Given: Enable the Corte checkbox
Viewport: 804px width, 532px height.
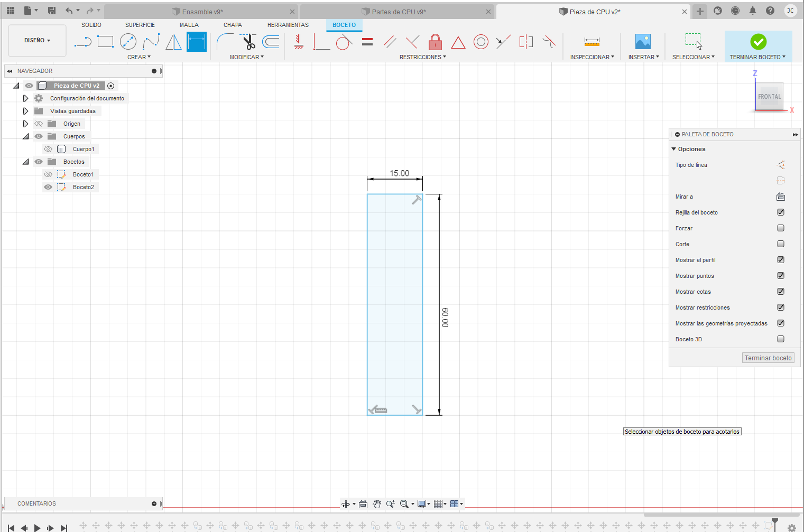Looking at the screenshot, I should 781,244.
